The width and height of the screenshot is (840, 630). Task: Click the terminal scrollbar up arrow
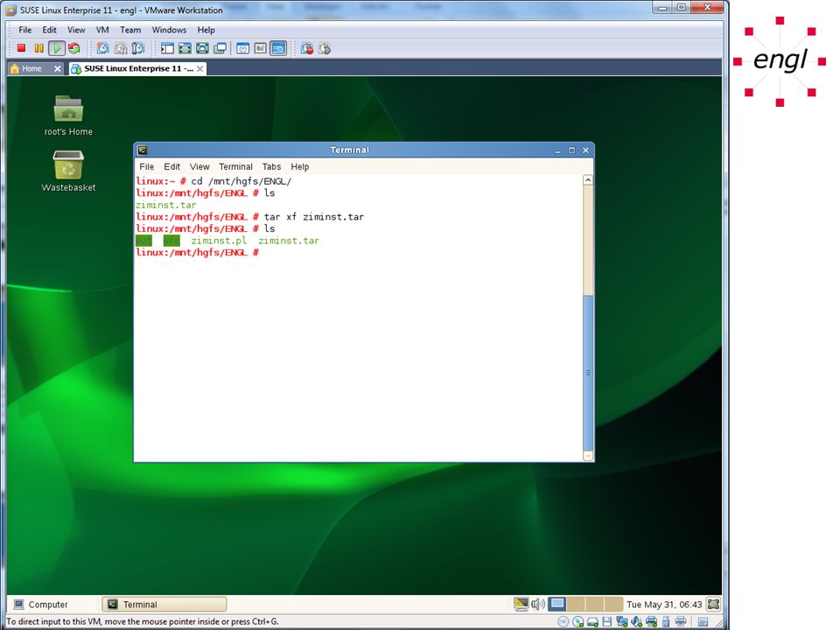[x=588, y=180]
